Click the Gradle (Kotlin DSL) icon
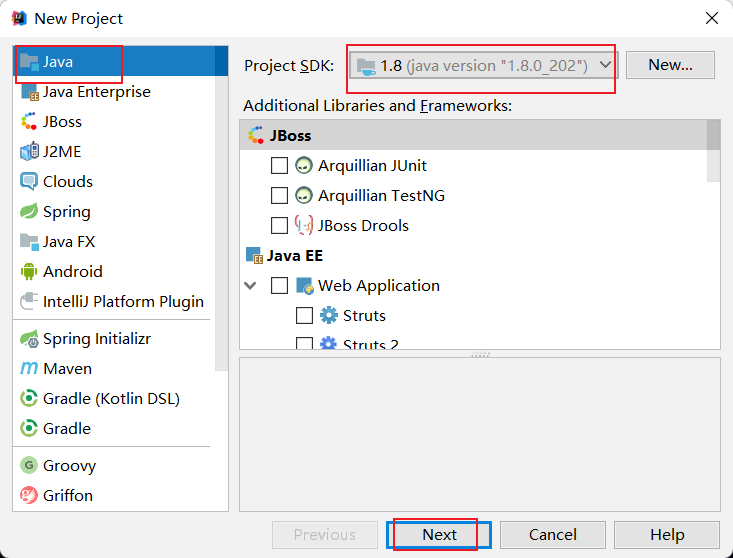The height and width of the screenshot is (558, 733). [29, 399]
